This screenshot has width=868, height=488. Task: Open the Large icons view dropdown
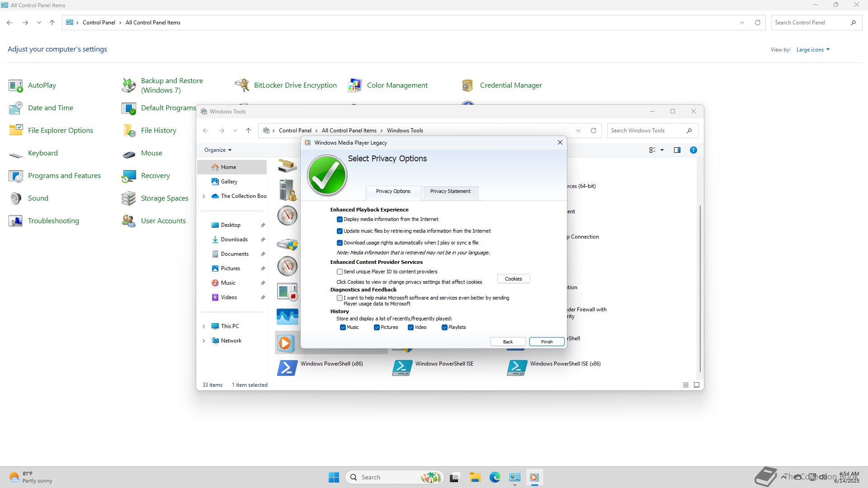(813, 50)
